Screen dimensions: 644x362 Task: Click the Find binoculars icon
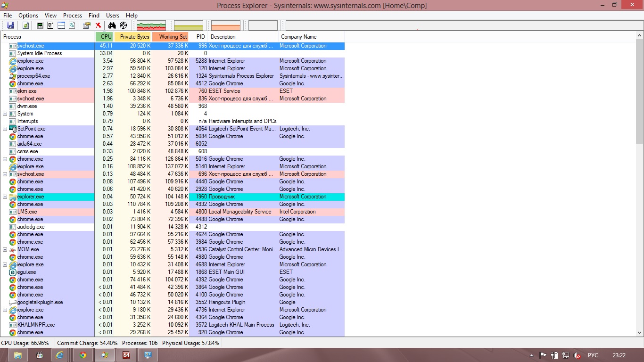[112, 25]
